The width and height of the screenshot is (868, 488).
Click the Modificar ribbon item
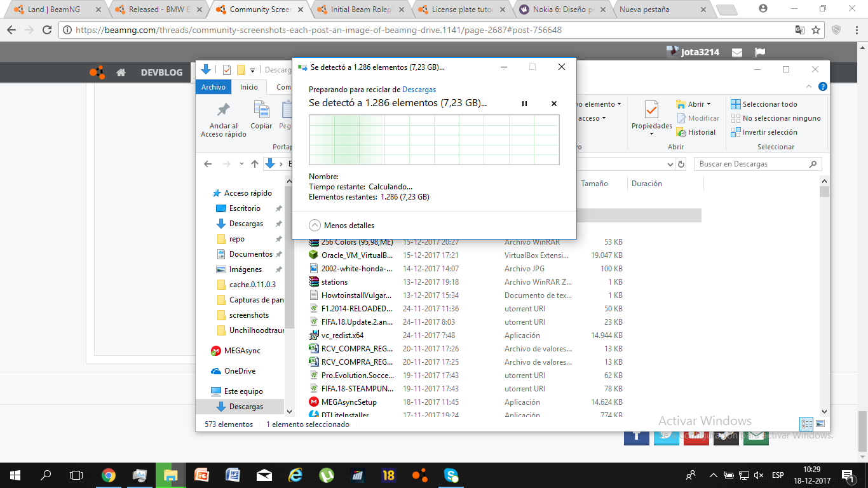pos(698,118)
